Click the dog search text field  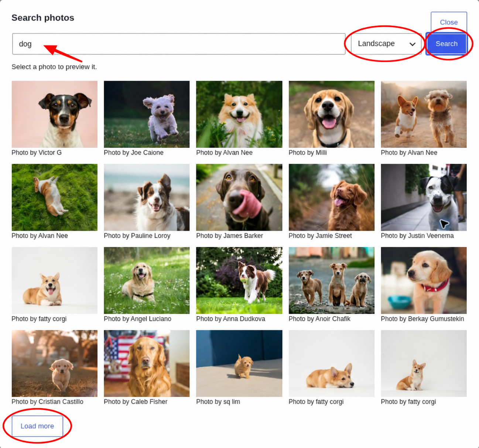[x=179, y=44]
